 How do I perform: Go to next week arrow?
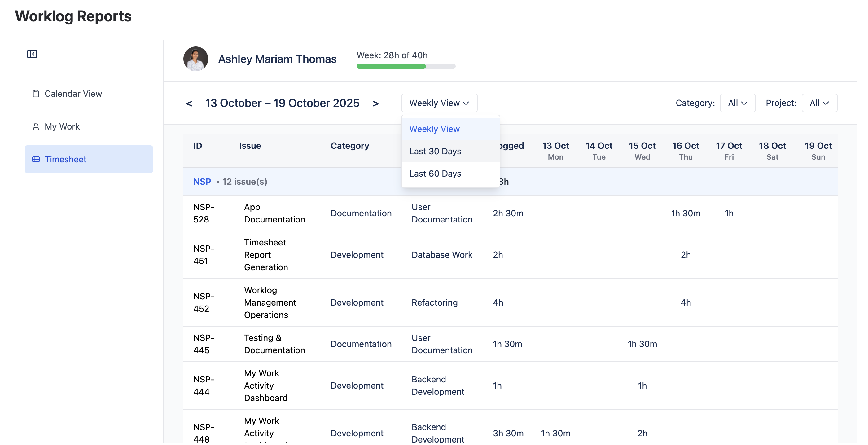point(375,104)
